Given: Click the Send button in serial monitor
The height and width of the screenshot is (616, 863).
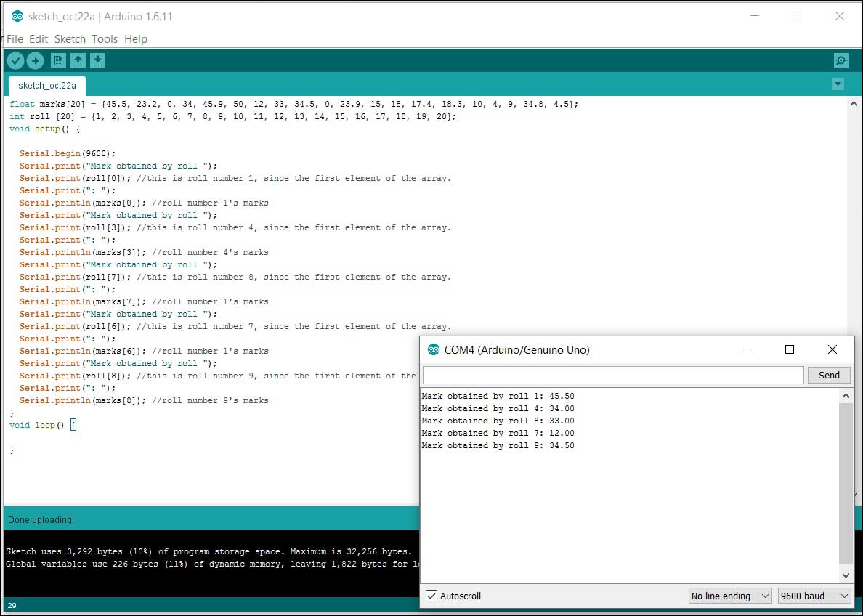Looking at the screenshot, I should (x=829, y=375).
